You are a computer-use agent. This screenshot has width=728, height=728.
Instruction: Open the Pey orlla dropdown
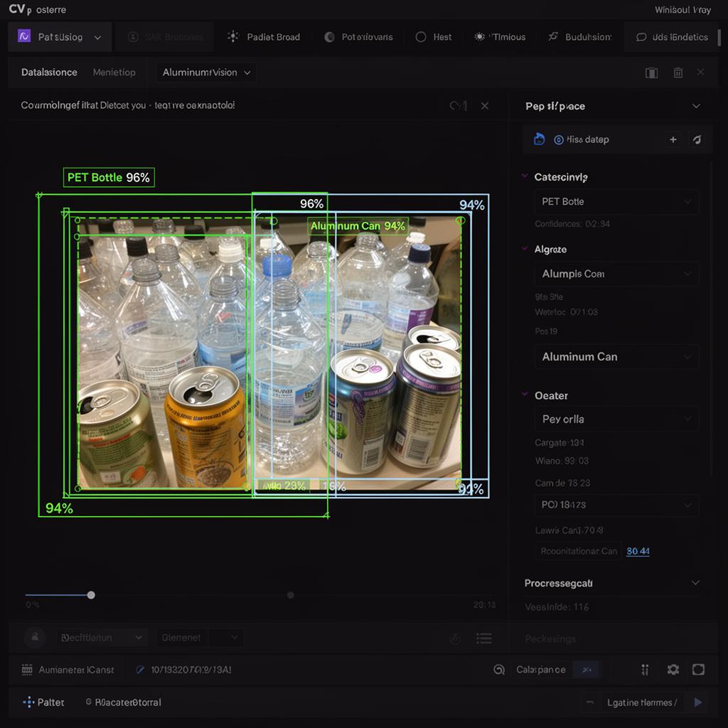616,419
